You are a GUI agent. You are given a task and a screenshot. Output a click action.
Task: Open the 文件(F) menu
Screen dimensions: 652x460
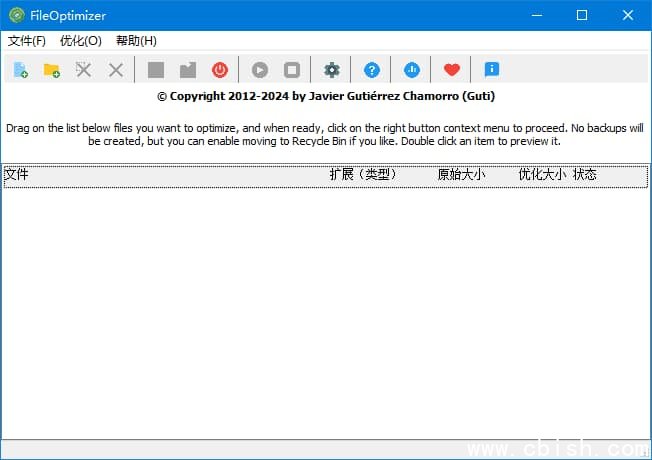27,41
